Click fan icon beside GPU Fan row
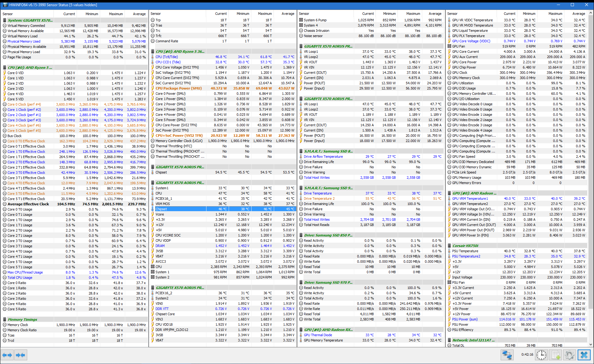Screen dimensions: 594x364 click(449, 46)
